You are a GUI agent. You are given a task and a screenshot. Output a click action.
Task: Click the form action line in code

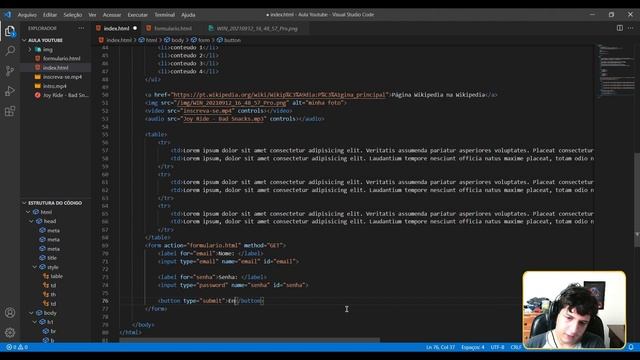click(215, 245)
